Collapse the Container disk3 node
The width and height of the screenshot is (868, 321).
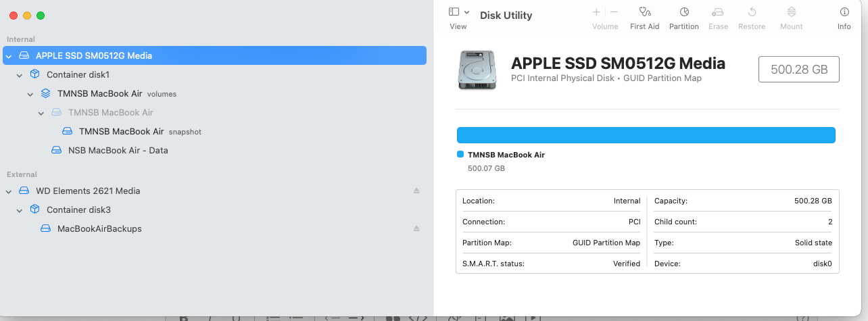click(19, 210)
